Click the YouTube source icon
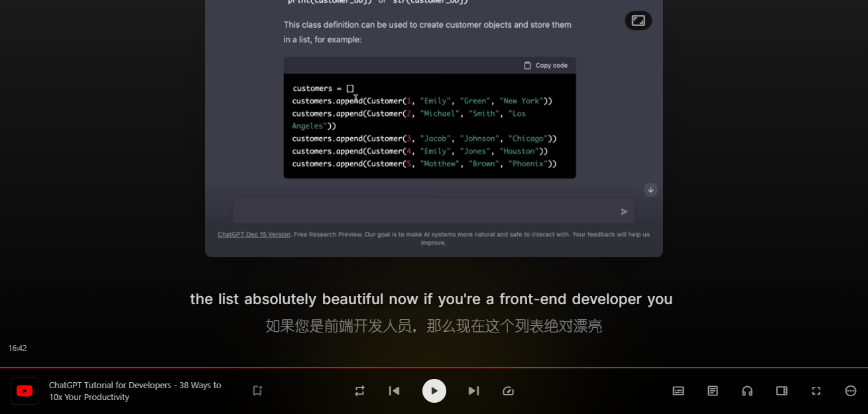868x414 pixels. [25, 391]
